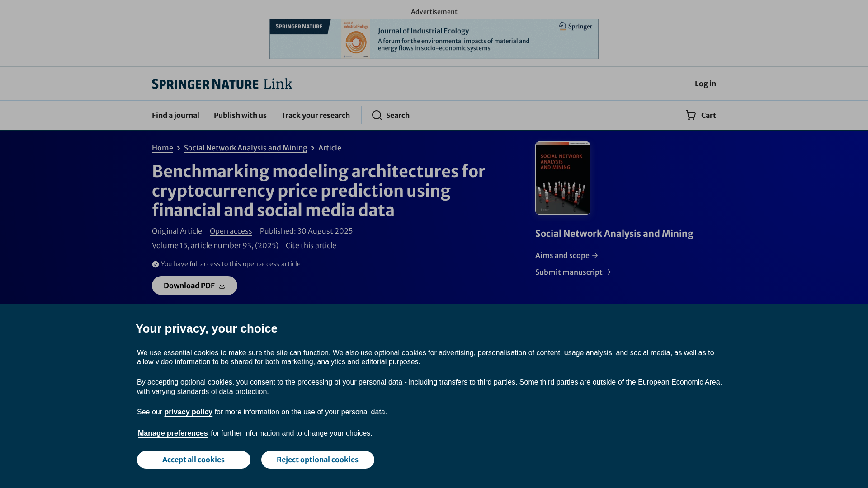The width and height of the screenshot is (868, 488).
Task: Click Cite this article link
Action: tap(311, 246)
